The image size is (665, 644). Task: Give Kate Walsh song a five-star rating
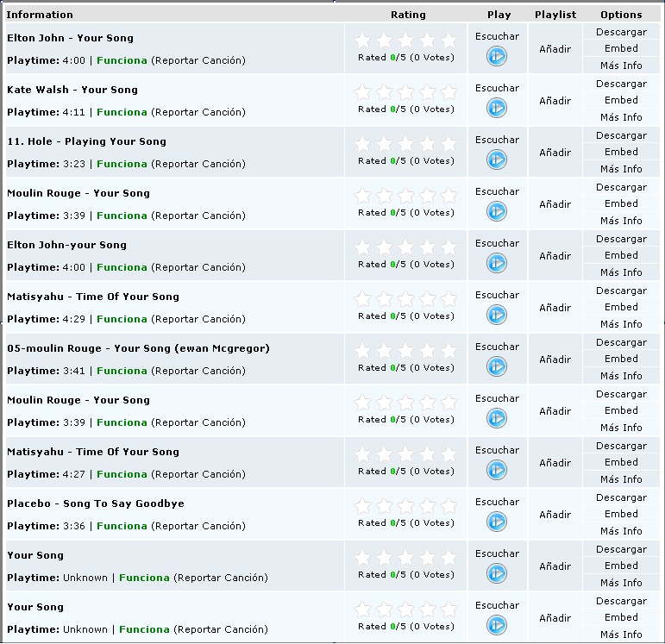tap(449, 92)
